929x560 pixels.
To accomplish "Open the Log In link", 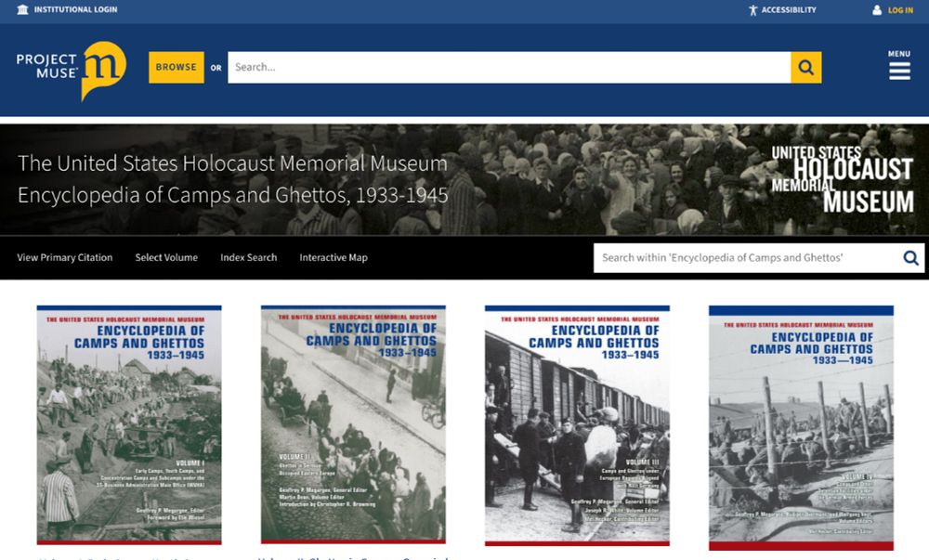I will point(900,10).
